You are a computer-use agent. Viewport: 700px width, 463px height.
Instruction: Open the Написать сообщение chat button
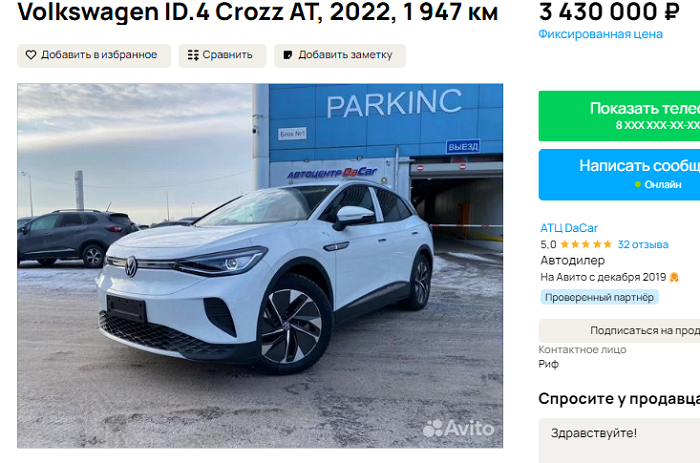[619, 175]
